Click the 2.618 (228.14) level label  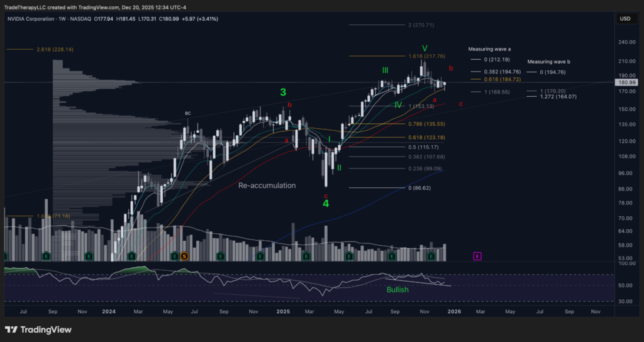55,49
